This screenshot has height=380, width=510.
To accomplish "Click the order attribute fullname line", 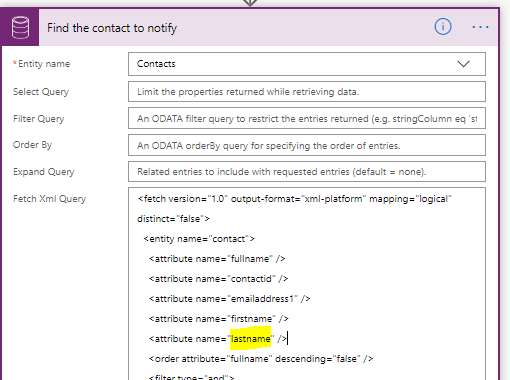I will [261, 359].
